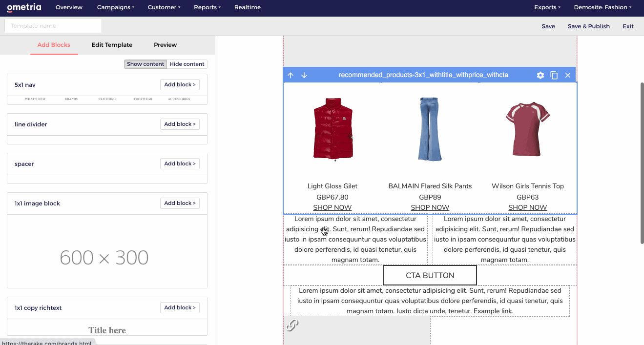Add the 1x1 copy richtext block
This screenshot has width=644, height=345.
(180, 307)
